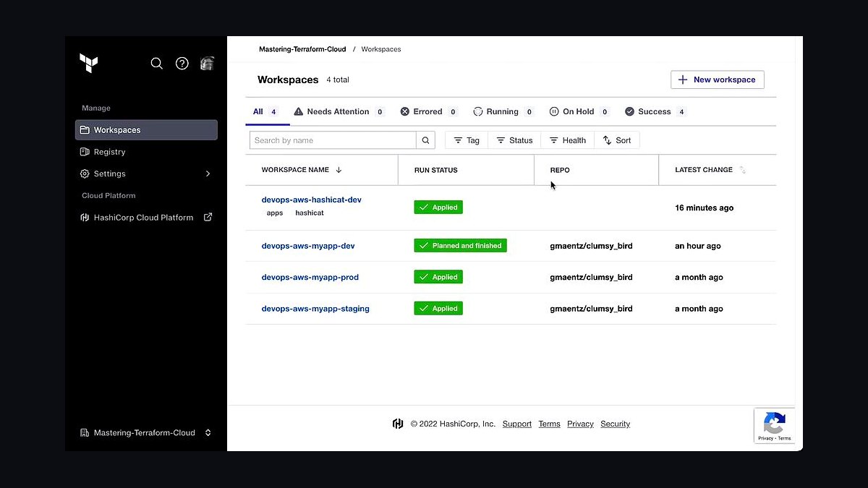868x488 pixels.
Task: Click the New workspace button
Action: pos(718,80)
